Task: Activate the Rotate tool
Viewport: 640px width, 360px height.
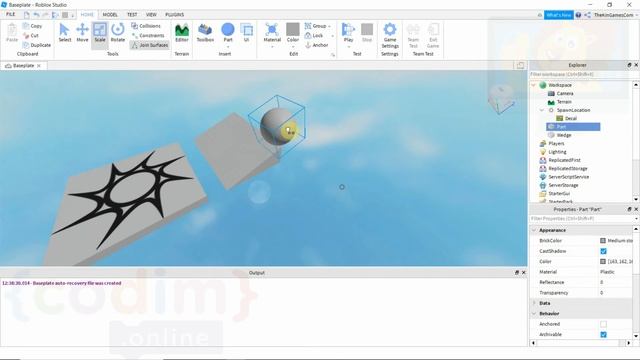Action: pos(118,33)
